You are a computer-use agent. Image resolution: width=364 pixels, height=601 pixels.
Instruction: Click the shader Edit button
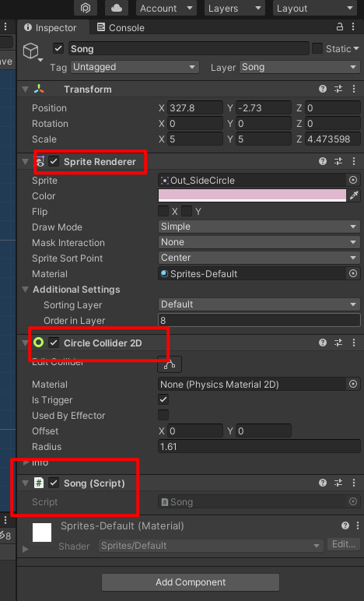343,545
